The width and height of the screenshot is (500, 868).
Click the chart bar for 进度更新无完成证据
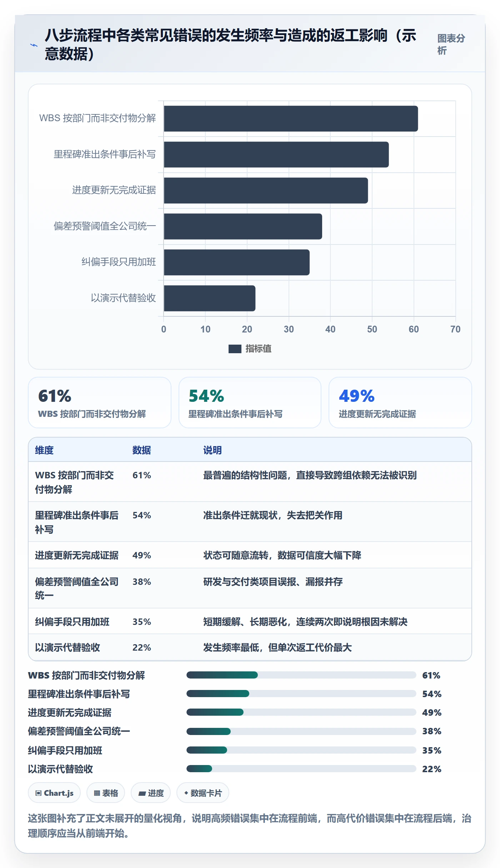(266, 191)
